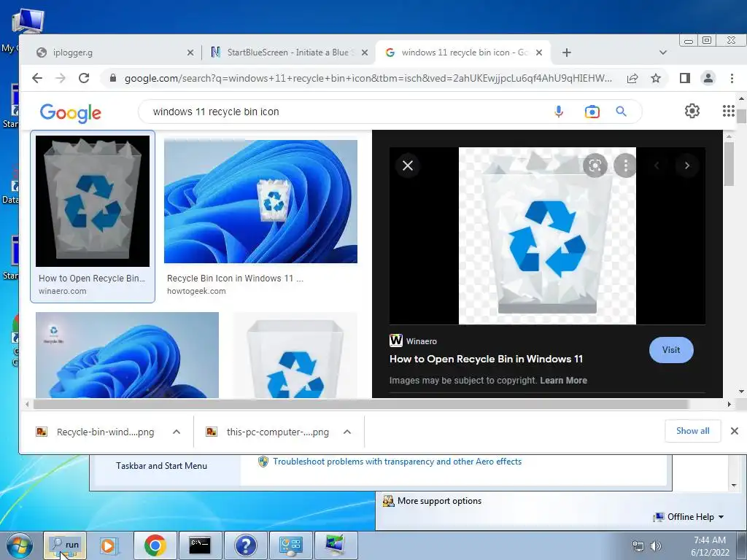Open tab search dropdown arrow
This screenshot has height=560, width=747.
coord(662,52)
